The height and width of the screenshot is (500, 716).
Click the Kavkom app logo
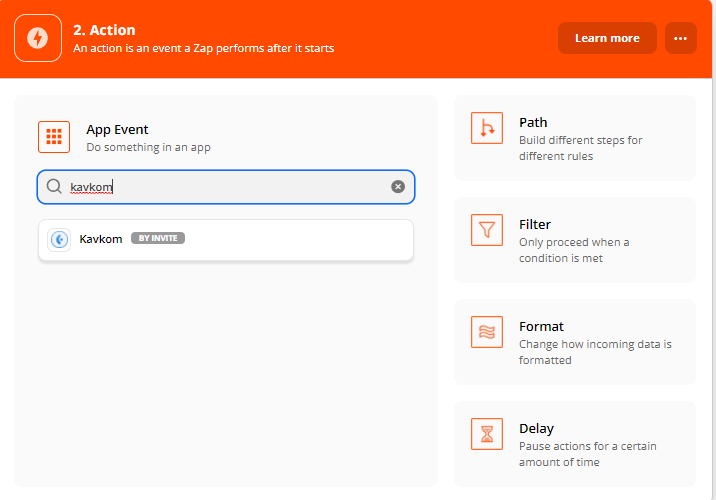(x=60, y=240)
